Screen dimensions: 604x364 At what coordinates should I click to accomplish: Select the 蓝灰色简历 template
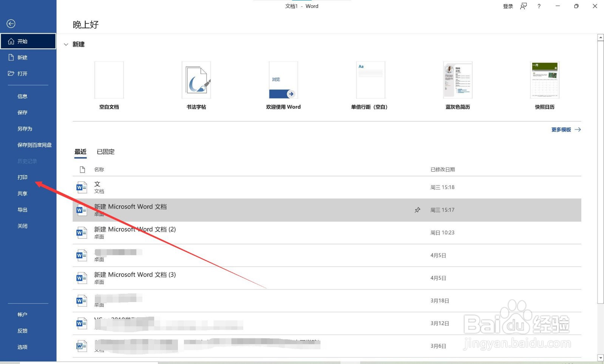point(457,86)
